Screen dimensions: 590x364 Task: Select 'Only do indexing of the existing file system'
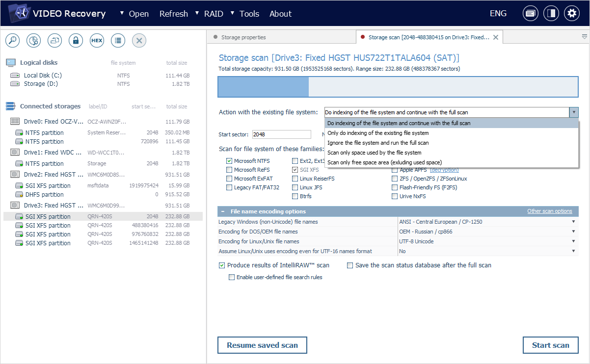tap(377, 133)
